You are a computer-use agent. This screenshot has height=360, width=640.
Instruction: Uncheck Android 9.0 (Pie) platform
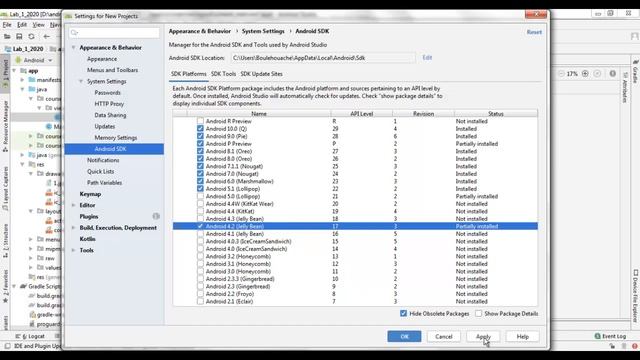point(200,136)
